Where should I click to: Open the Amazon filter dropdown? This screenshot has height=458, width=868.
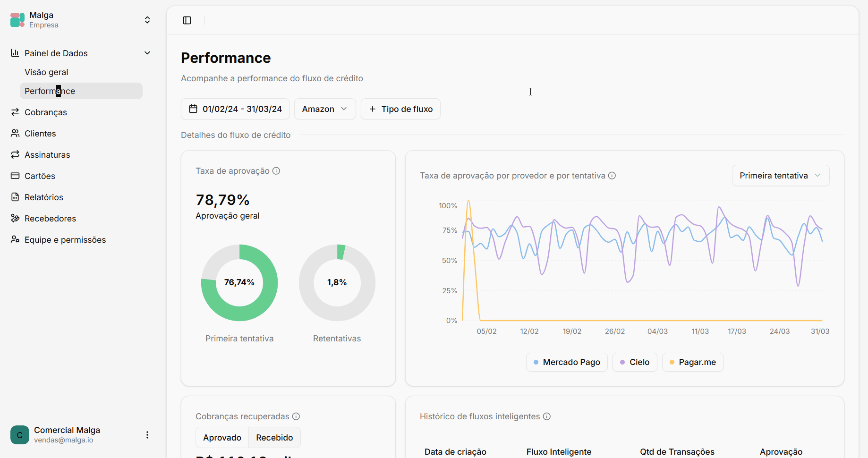click(325, 109)
